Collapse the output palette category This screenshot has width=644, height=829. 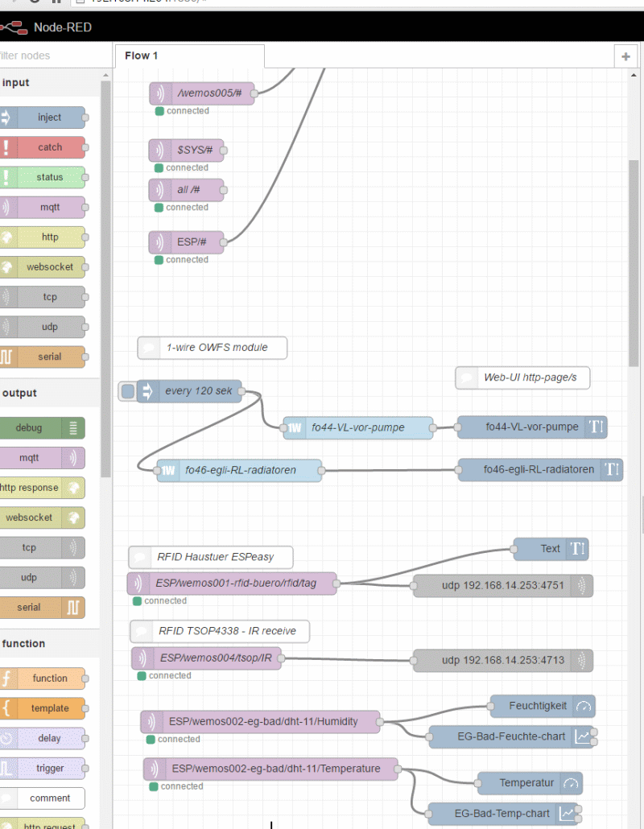tap(50, 394)
